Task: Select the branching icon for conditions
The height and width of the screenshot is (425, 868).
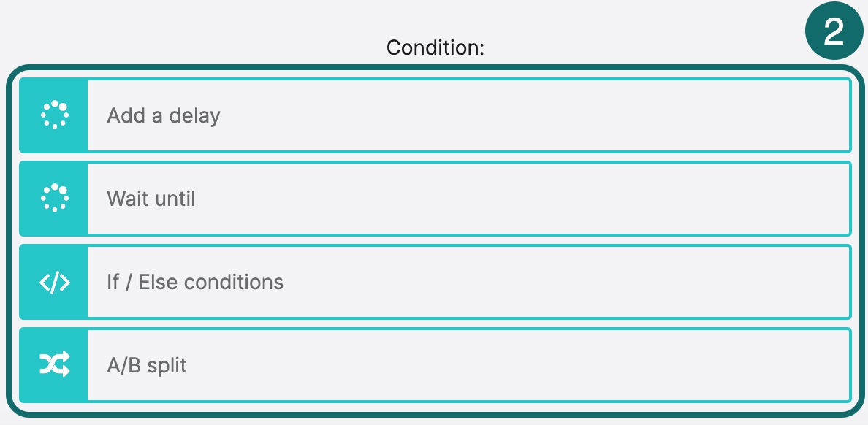Action: tap(53, 281)
